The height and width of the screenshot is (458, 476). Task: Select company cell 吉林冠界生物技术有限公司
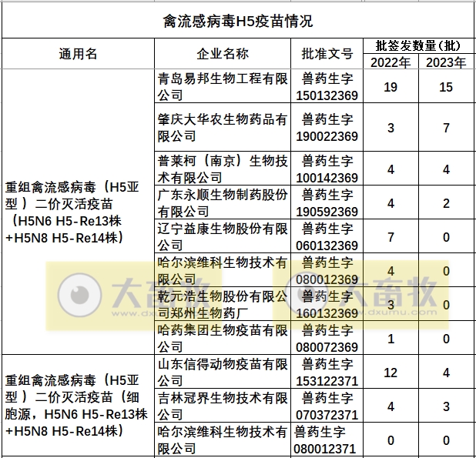pyautogui.click(x=223, y=406)
